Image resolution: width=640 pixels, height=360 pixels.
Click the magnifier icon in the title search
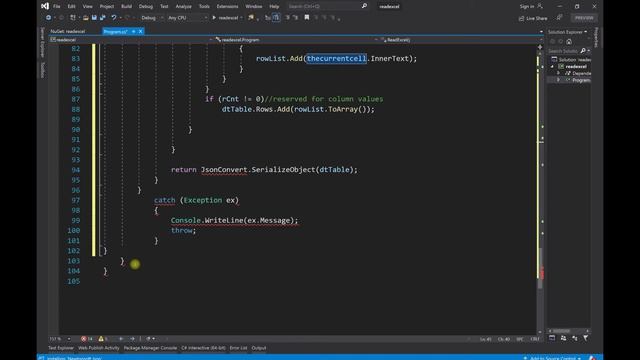(x=364, y=6)
